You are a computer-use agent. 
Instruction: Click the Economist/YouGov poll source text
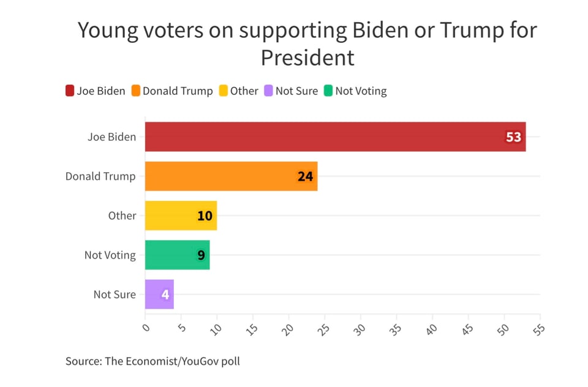153,361
